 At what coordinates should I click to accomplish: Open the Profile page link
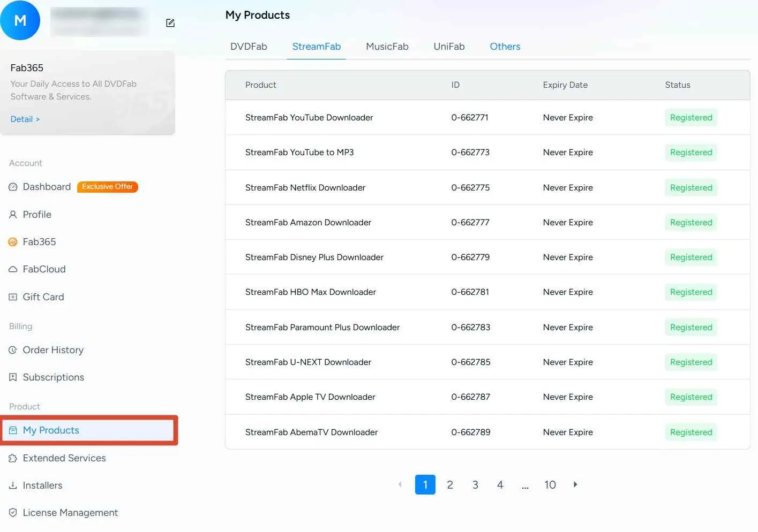pos(37,215)
